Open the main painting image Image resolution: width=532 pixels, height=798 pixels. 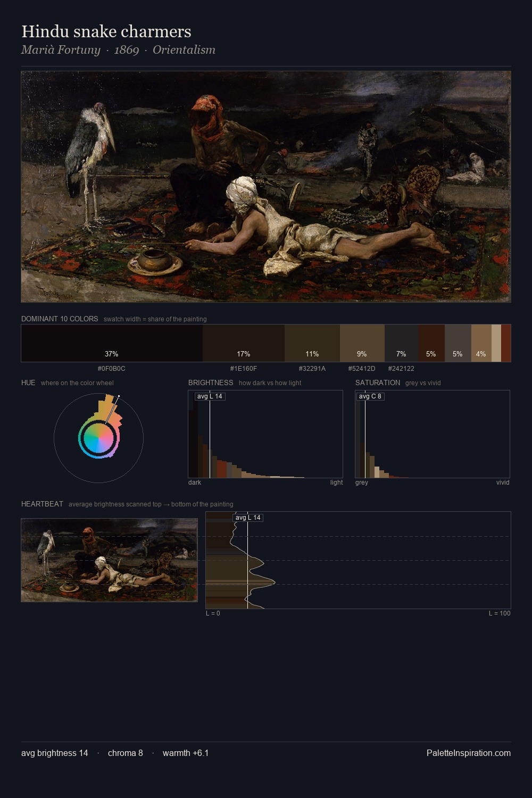click(x=266, y=187)
